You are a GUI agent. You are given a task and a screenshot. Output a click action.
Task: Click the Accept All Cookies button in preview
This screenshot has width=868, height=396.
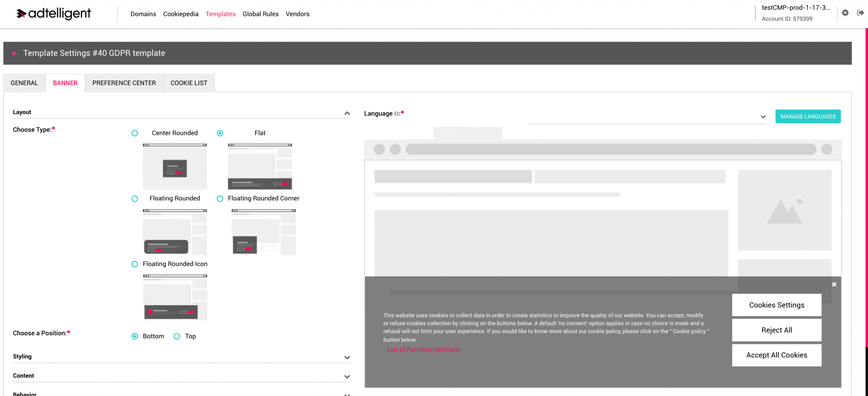(776, 355)
